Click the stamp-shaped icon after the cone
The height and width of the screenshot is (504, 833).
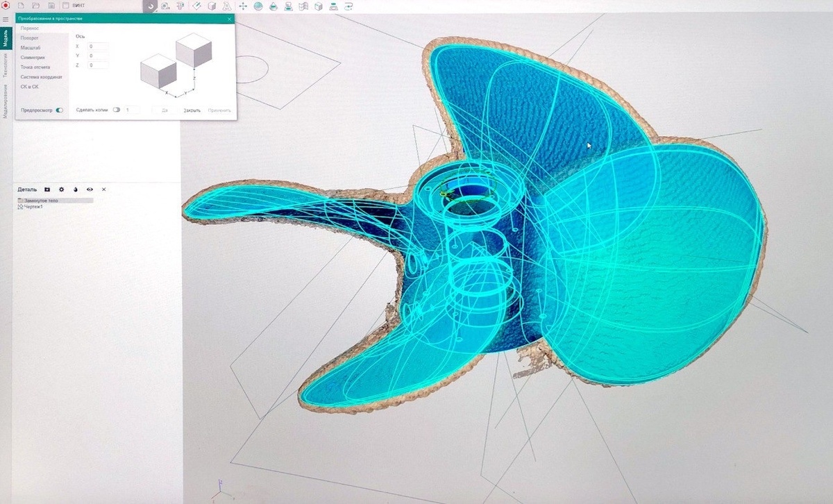point(288,6)
